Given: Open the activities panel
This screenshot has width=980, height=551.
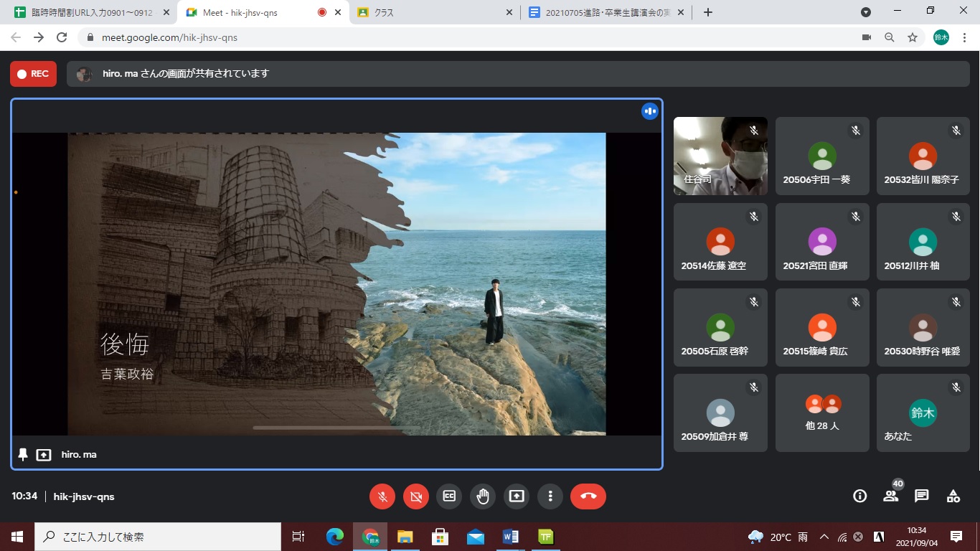Looking at the screenshot, I should pyautogui.click(x=953, y=496).
